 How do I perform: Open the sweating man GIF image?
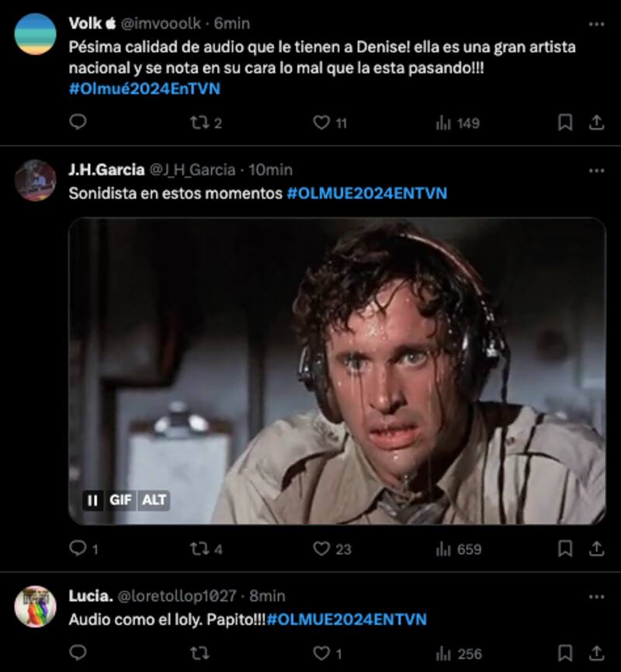coord(337,371)
